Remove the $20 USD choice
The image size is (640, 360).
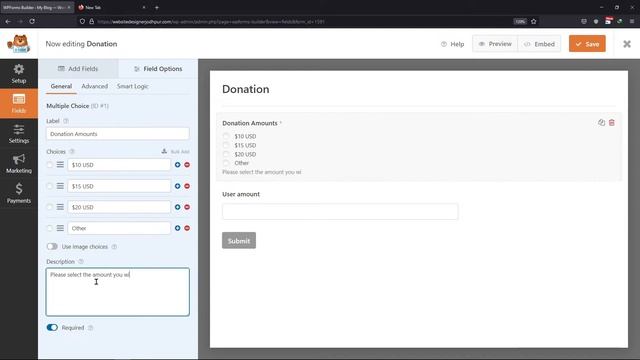(x=187, y=207)
